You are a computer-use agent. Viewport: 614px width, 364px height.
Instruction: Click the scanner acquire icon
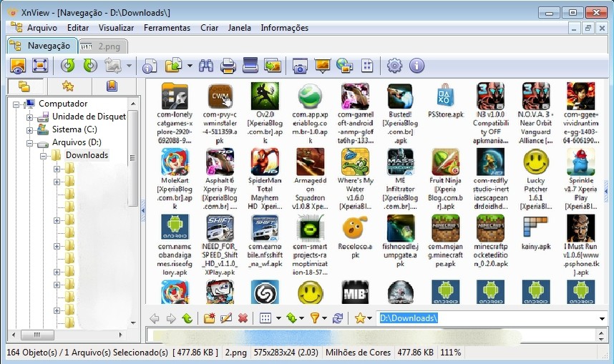click(x=250, y=65)
